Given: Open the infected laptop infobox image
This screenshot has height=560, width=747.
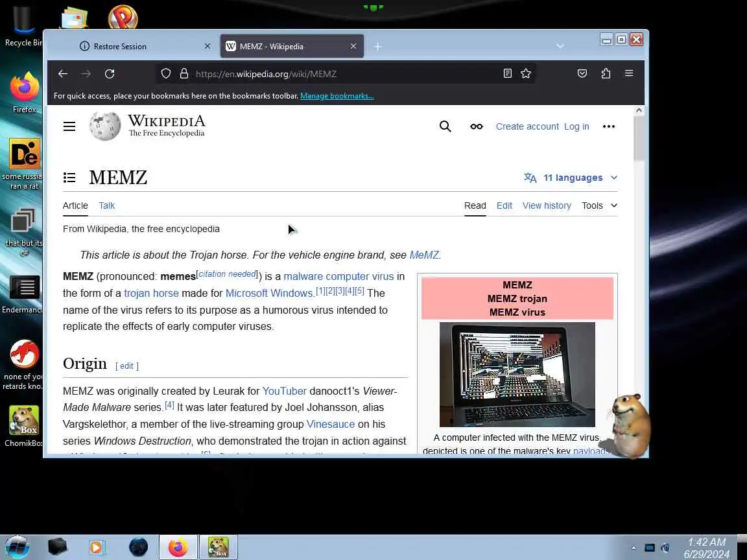Looking at the screenshot, I should pyautogui.click(x=517, y=374).
